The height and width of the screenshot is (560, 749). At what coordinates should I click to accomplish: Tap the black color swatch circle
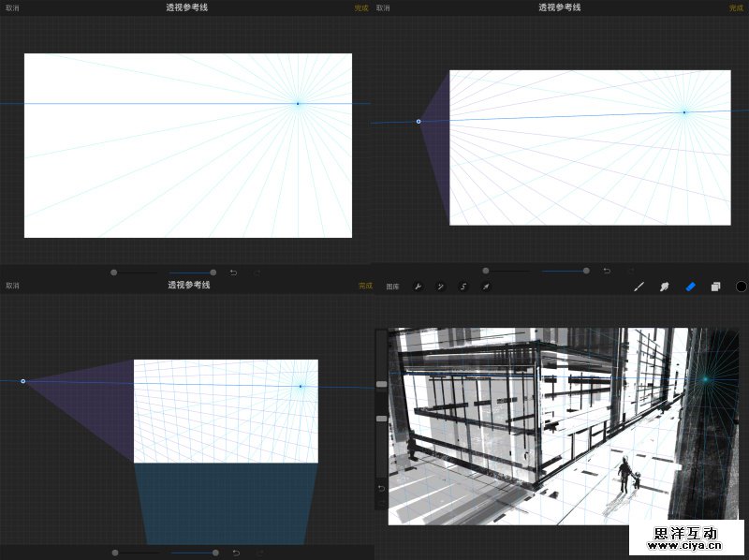[x=741, y=287]
